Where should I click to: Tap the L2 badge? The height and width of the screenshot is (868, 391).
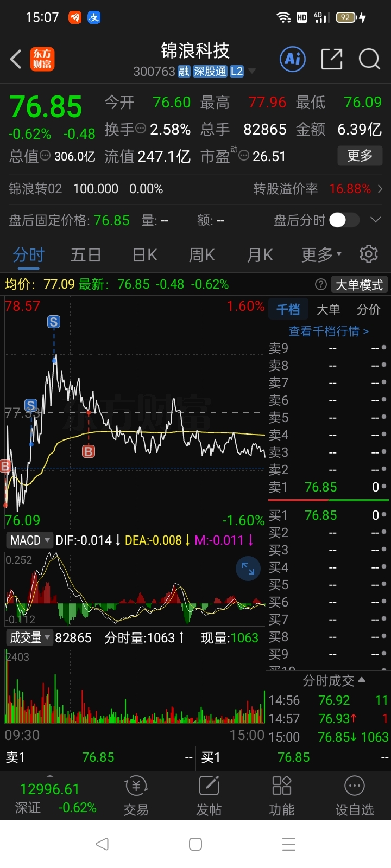click(x=237, y=72)
